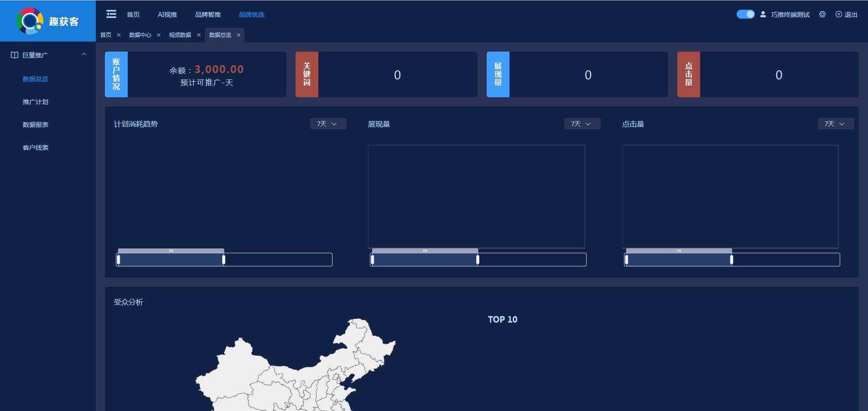Open the 7天 dropdown for 计划消耗趋势
This screenshot has height=411, width=868.
328,124
